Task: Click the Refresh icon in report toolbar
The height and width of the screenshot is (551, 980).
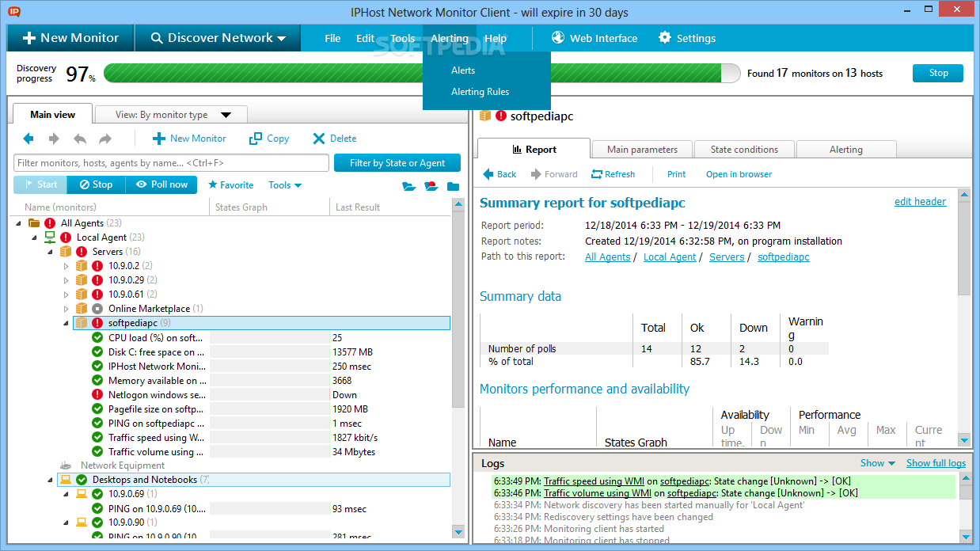Action: point(596,174)
